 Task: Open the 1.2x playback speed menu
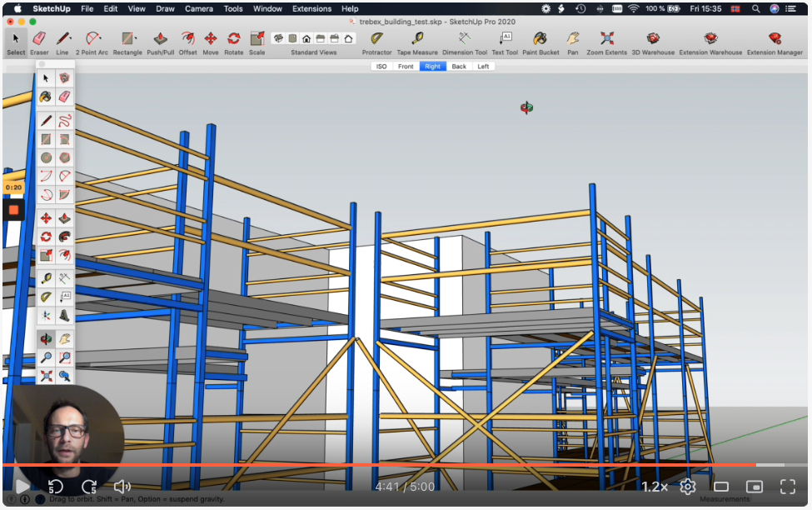(655, 487)
